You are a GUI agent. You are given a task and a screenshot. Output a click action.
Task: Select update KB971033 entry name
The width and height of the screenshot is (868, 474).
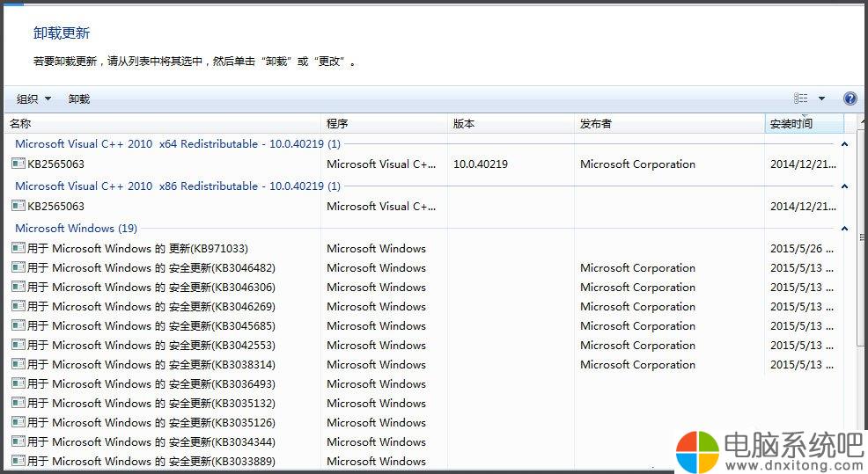[x=138, y=248]
